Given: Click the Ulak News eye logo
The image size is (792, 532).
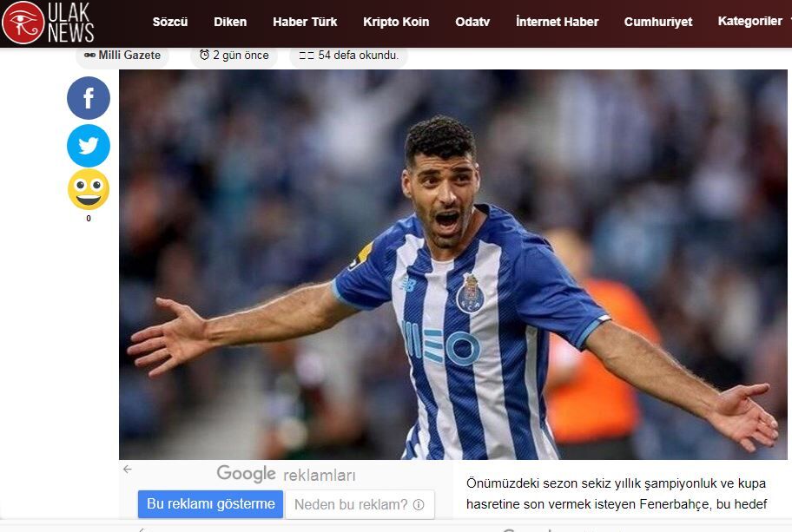Looking at the screenshot, I should click(23, 23).
